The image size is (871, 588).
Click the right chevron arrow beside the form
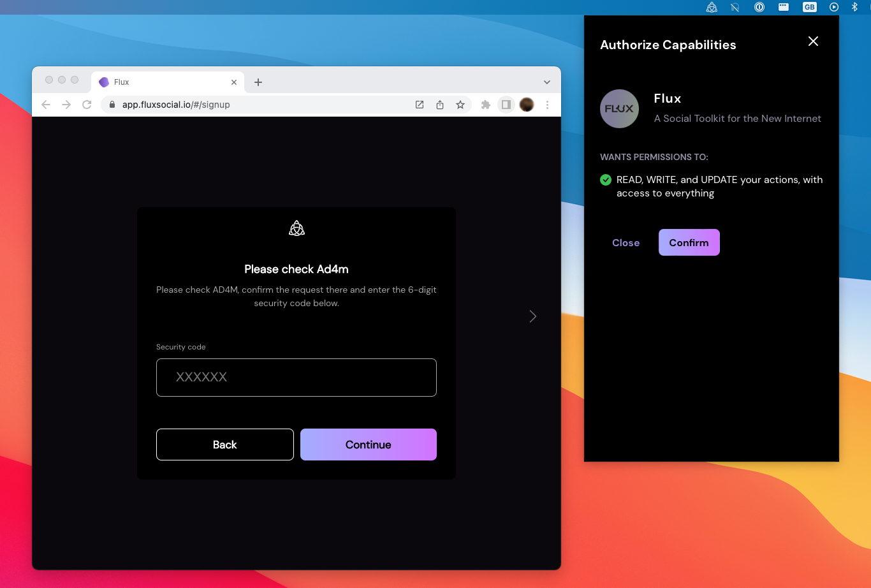[533, 316]
